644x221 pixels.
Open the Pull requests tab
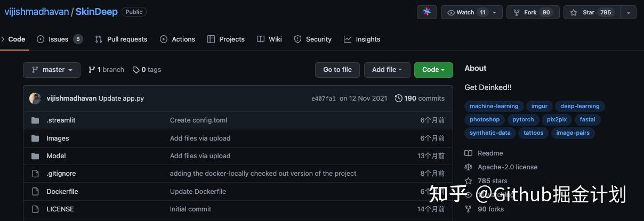[121, 39]
